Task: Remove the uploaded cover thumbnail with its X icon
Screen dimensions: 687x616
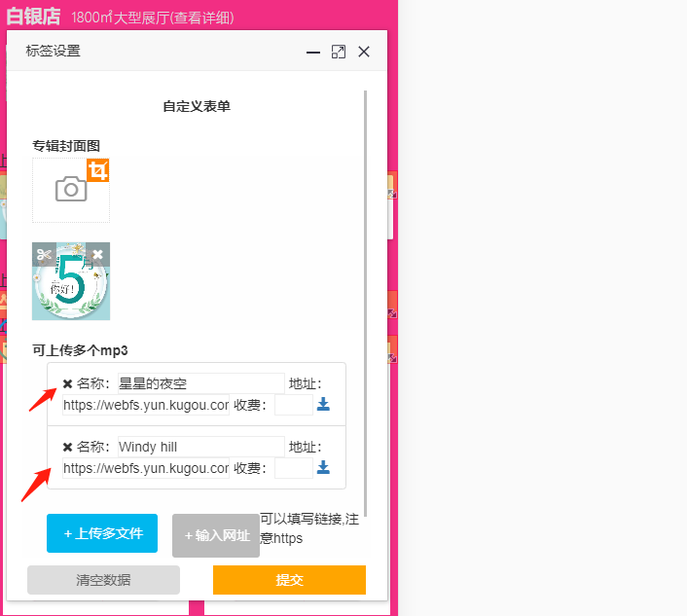Action: point(97,254)
